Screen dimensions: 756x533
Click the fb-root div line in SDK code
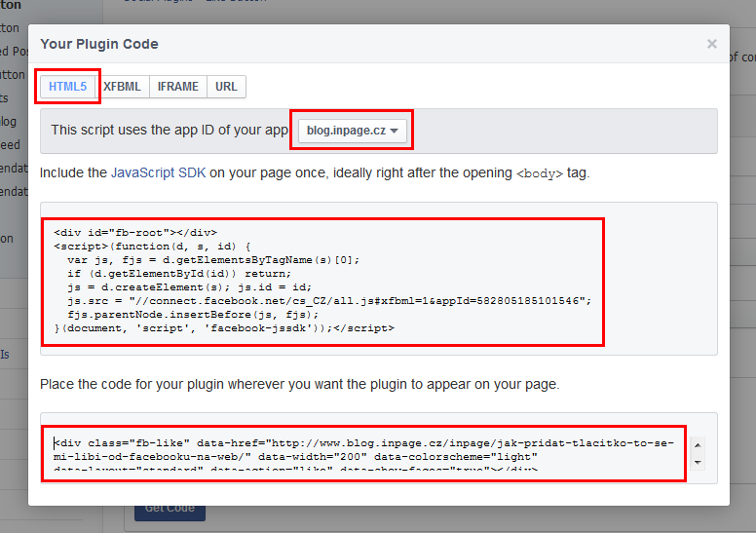[x=135, y=232]
